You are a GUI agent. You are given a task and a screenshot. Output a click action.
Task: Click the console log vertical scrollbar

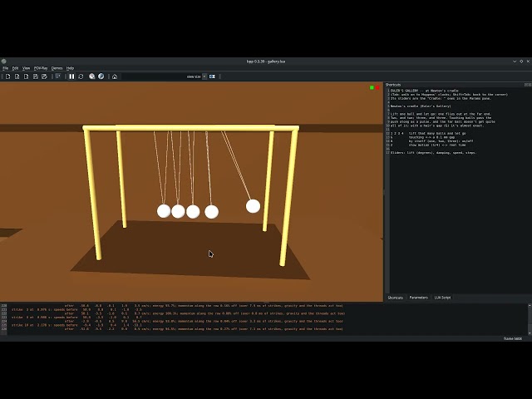[530, 319]
